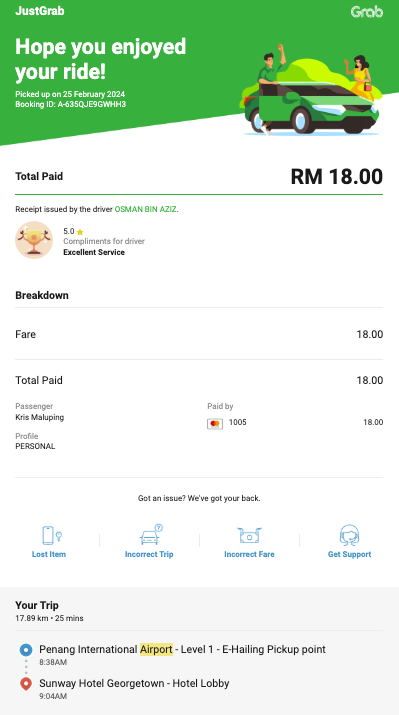The width and height of the screenshot is (399, 715).
Task: Click the Incorrect Trip car icon
Action: coord(151,535)
